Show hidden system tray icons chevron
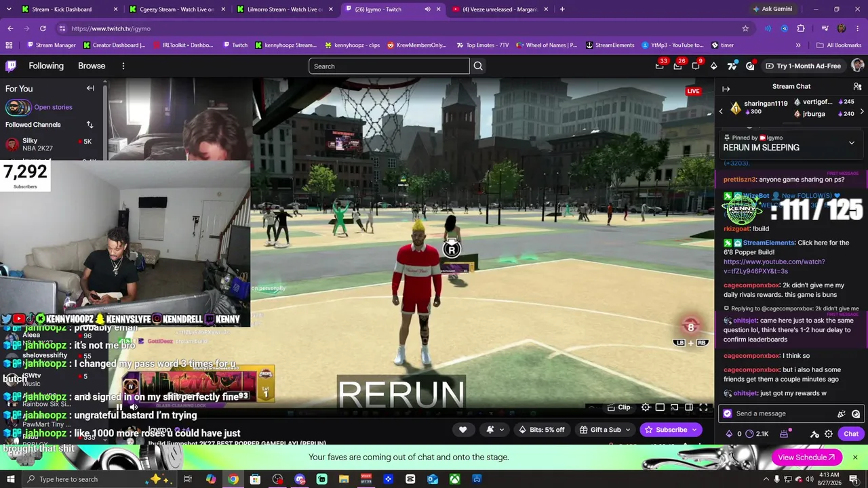 click(x=766, y=479)
